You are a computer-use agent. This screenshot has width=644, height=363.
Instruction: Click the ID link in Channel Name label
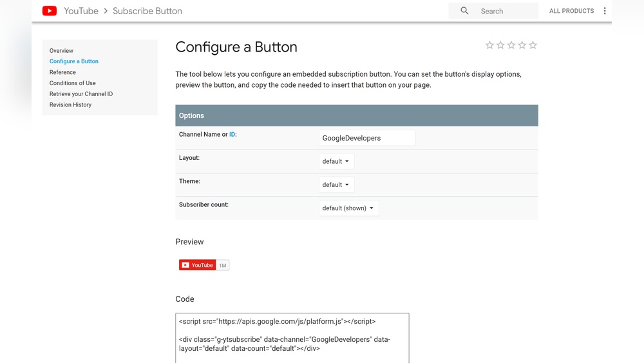click(232, 134)
